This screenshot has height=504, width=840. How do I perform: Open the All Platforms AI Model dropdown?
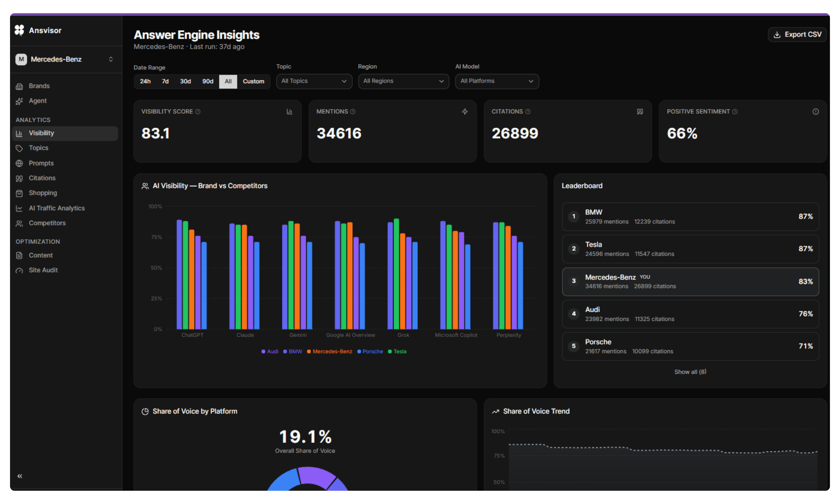[497, 81]
